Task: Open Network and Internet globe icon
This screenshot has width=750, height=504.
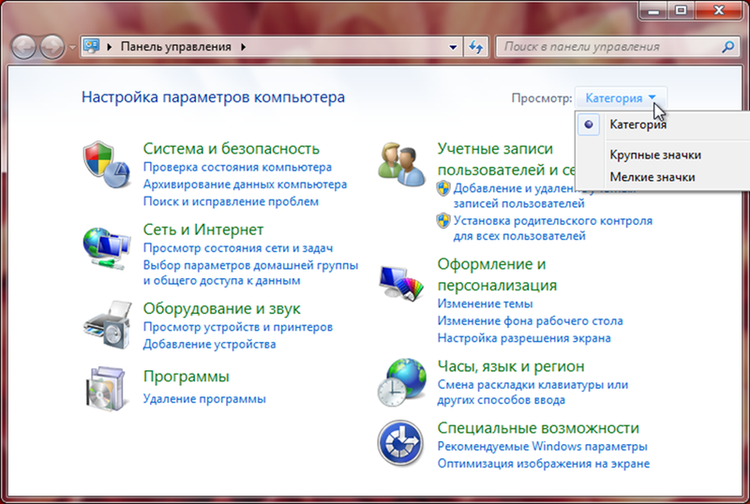Action: [x=106, y=249]
